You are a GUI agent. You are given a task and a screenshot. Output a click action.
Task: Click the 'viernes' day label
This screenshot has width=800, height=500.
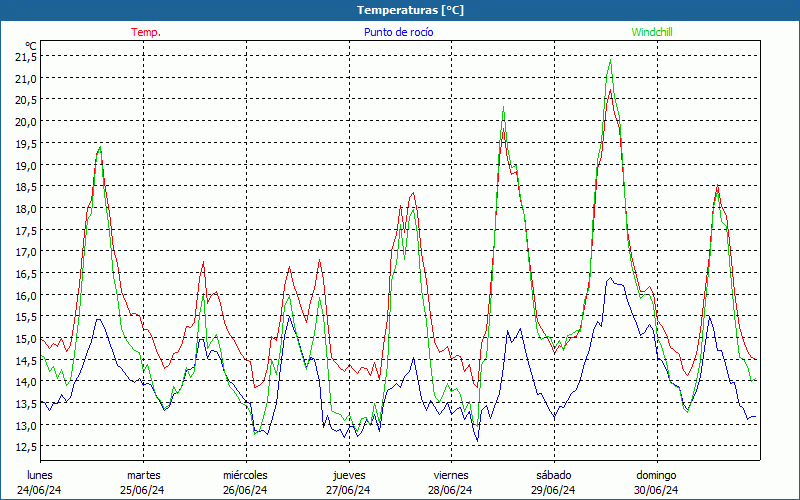coord(451,475)
